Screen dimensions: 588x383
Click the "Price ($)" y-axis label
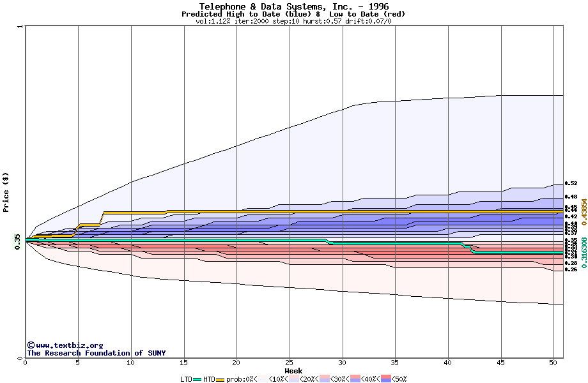(6, 192)
